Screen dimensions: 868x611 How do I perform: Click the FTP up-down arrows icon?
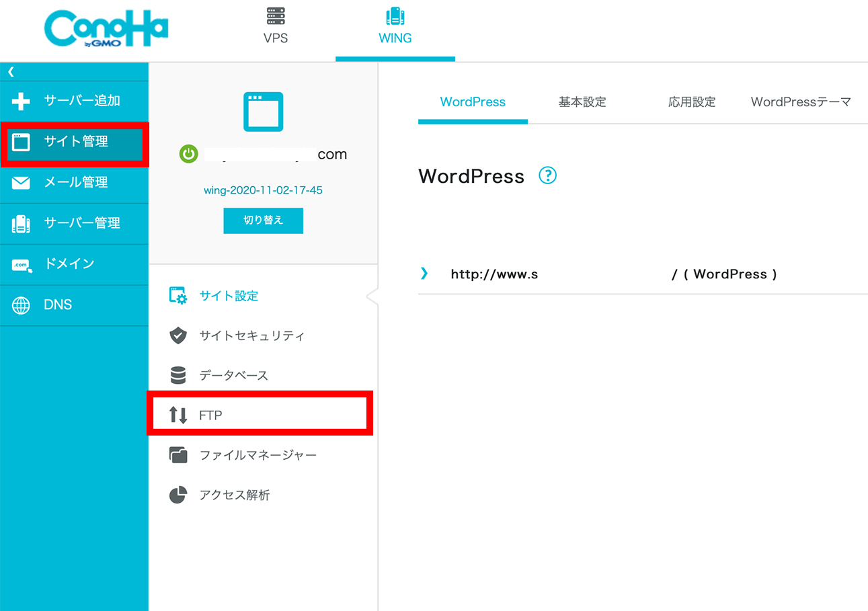178,415
